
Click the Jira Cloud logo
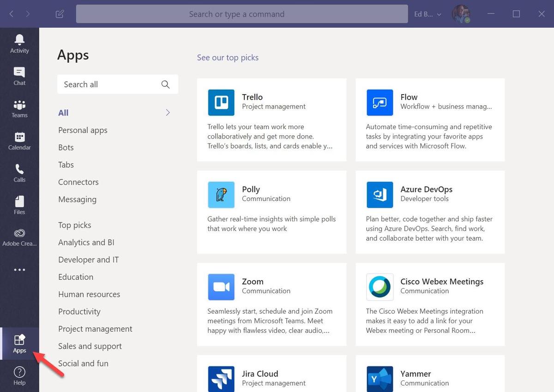pos(221,379)
